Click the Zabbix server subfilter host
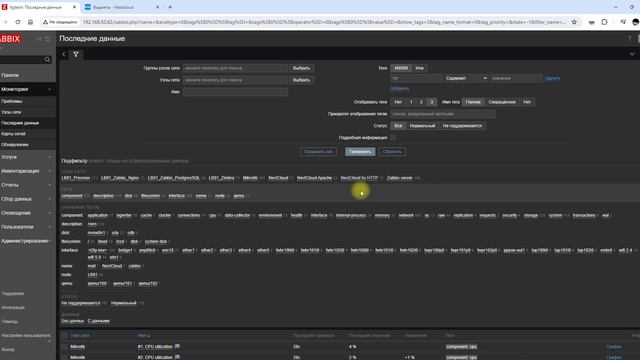This screenshot has width=640, height=360. click(400, 178)
